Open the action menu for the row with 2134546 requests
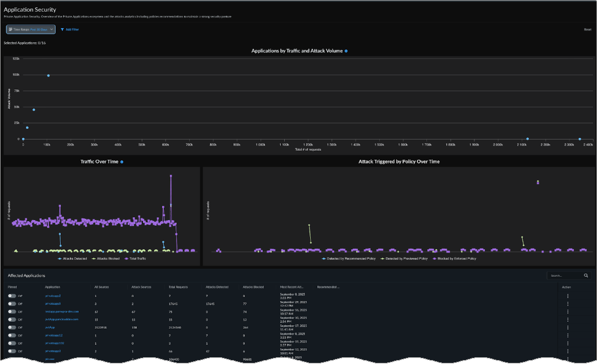This screenshot has width=597, height=364. 568,327
